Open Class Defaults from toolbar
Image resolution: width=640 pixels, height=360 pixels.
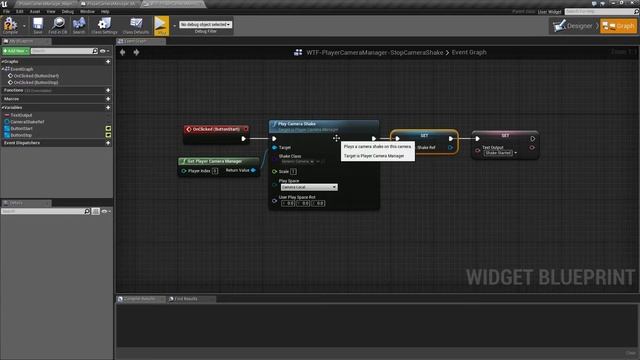point(136,25)
